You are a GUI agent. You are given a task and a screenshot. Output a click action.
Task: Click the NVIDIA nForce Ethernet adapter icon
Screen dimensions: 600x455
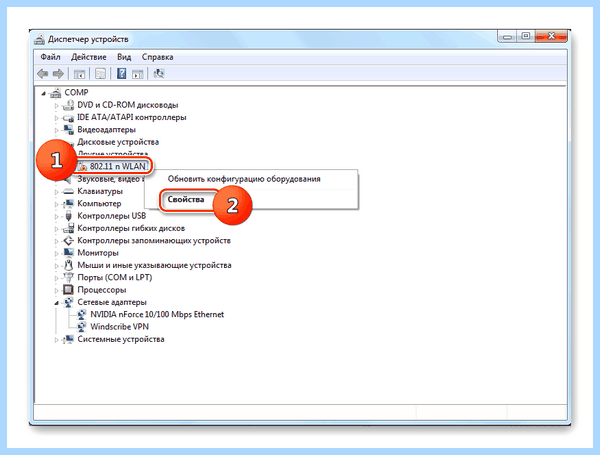[x=82, y=315]
